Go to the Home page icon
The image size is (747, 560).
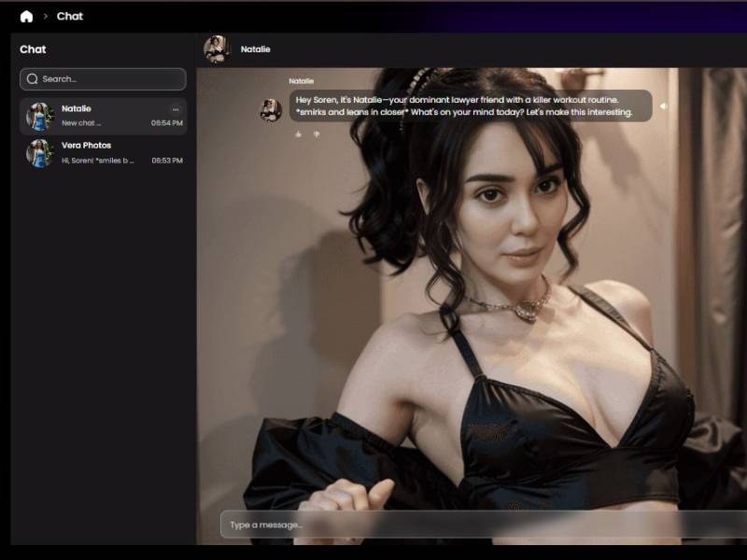(26, 16)
